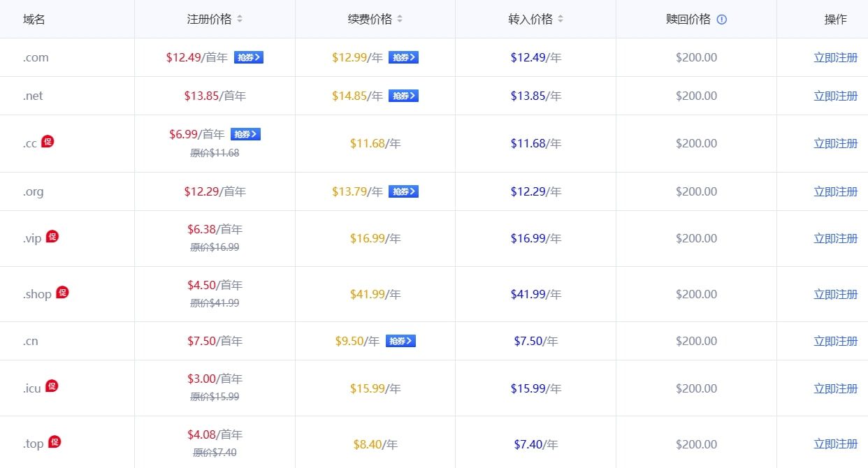Click 抢券 badge beside .com renewal price
Viewport: 868px width, 468px height.
click(403, 58)
